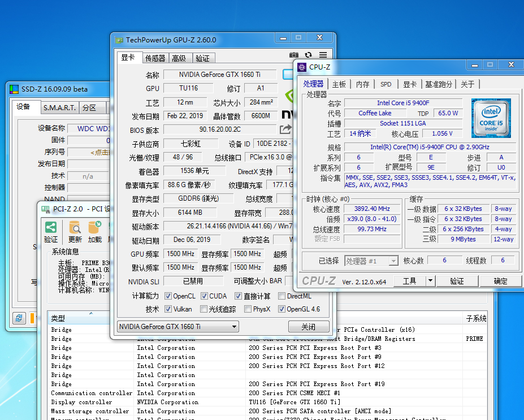
Task: Switch to CPU-Z SPD tab
Action: tap(386, 85)
